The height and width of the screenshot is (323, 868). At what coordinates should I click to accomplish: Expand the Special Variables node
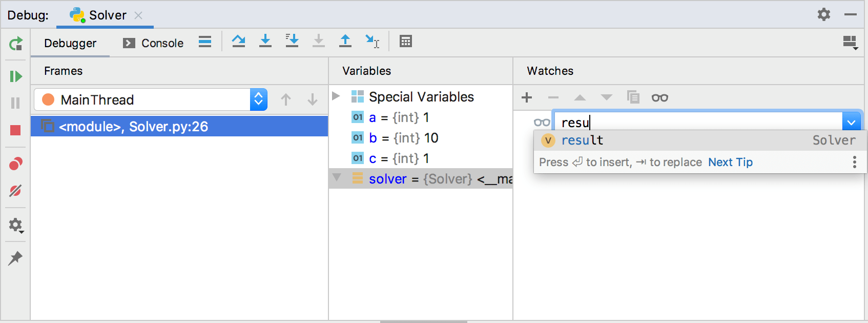coord(336,96)
